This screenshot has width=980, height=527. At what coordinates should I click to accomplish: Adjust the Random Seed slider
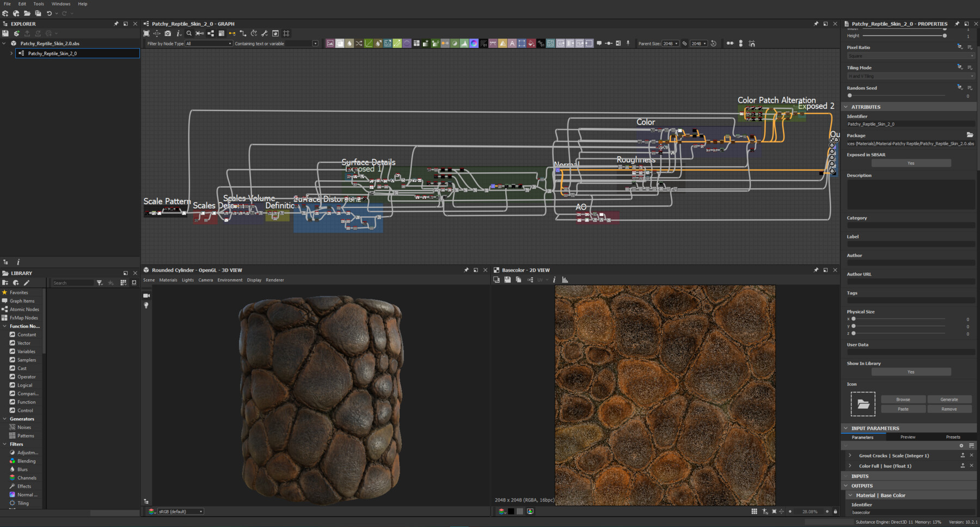coord(849,95)
